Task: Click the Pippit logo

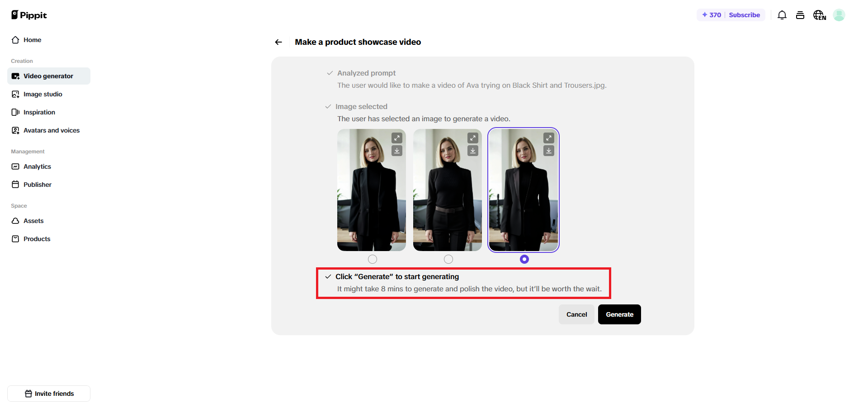Action: [29, 15]
